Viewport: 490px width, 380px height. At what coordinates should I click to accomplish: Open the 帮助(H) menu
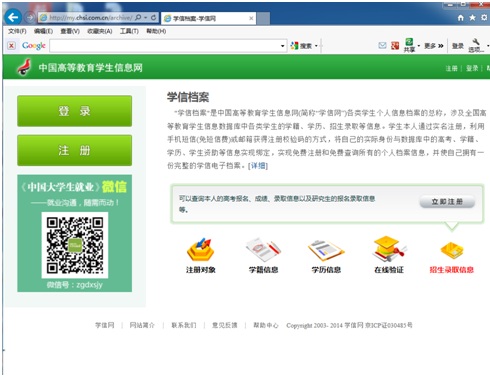[156, 31]
